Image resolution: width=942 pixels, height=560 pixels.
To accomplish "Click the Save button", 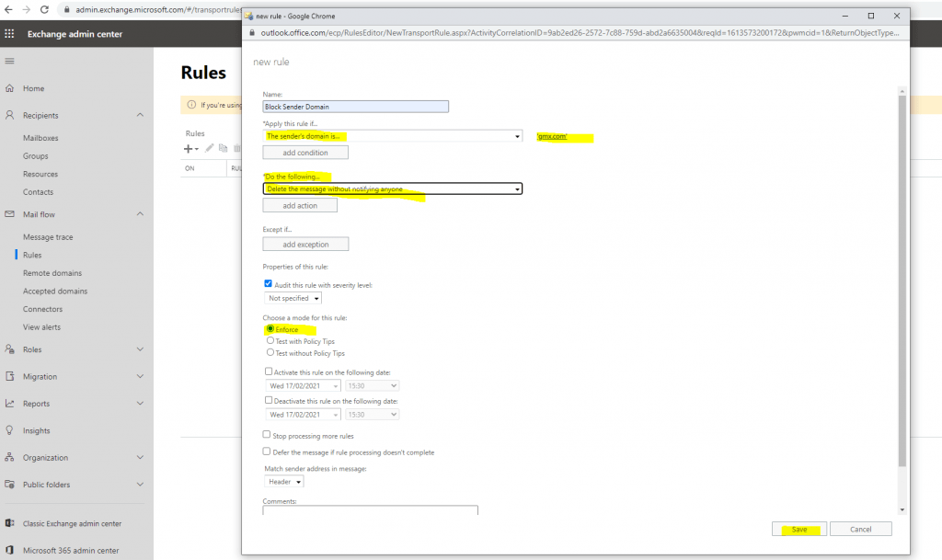I will tap(799, 530).
